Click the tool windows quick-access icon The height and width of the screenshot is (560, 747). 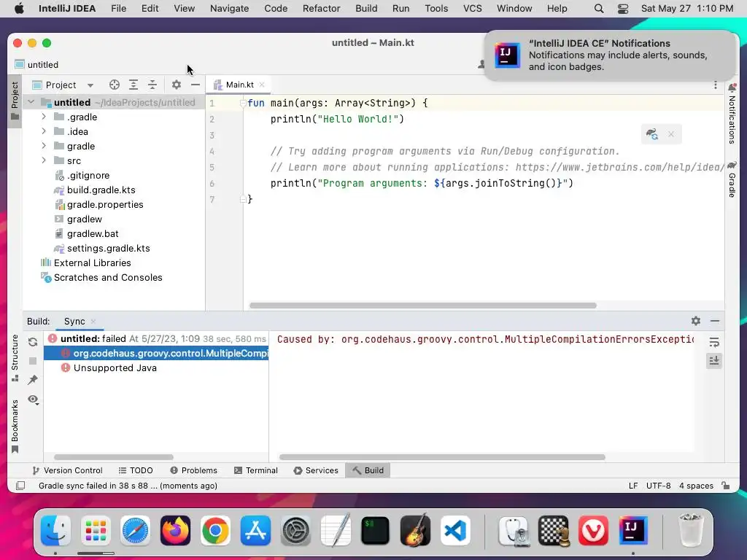(x=20, y=486)
